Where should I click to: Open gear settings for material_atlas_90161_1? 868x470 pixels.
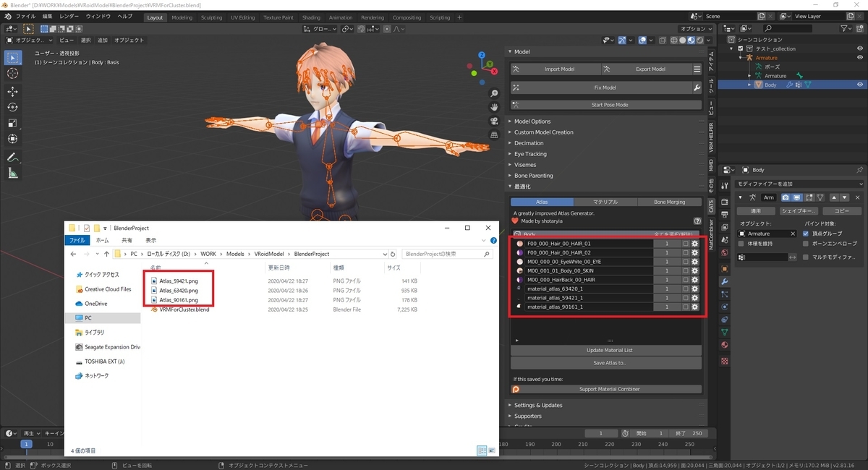coord(695,307)
